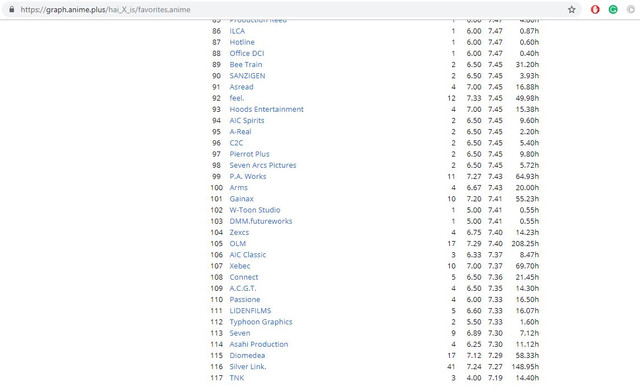The image size is (640, 392).
Task: Open the C2C studio link
Action: 236,143
